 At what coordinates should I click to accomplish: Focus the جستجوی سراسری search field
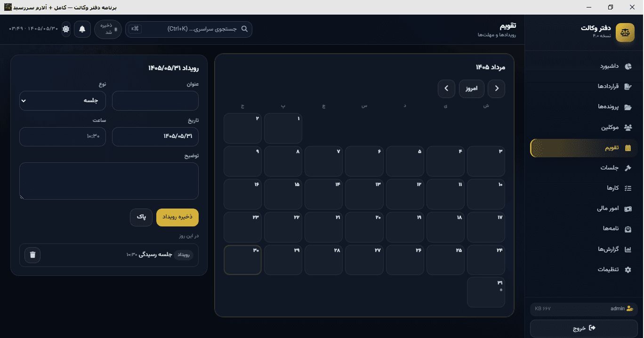188,29
